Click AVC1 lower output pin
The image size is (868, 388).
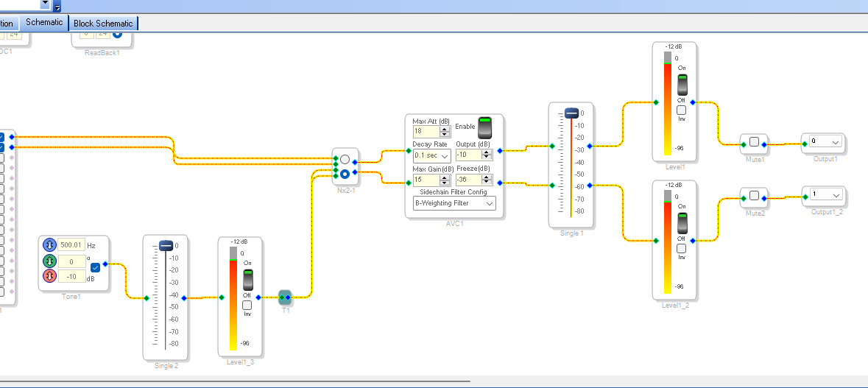pyautogui.click(x=501, y=183)
